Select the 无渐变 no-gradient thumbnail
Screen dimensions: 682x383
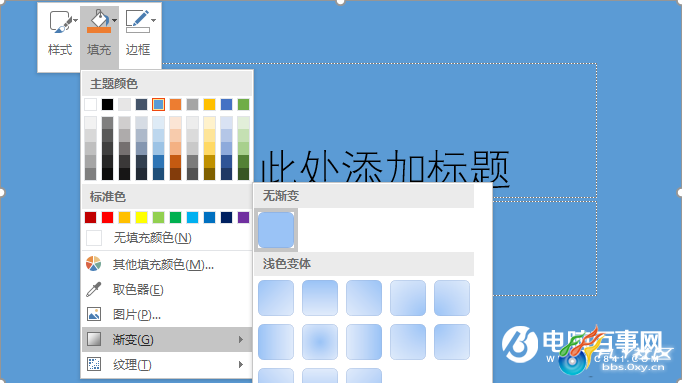(276, 230)
